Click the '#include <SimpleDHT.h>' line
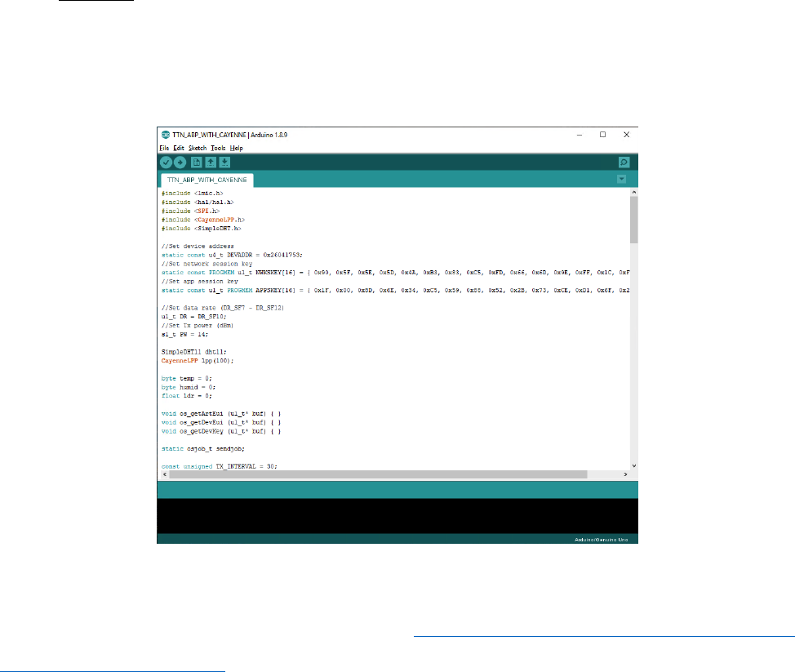This screenshot has height=672, width=795. [202, 229]
